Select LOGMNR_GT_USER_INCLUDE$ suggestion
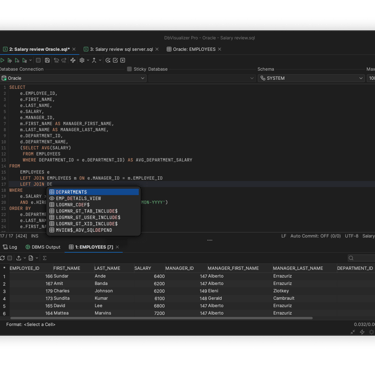This screenshot has height=366, width=375. pos(94,217)
